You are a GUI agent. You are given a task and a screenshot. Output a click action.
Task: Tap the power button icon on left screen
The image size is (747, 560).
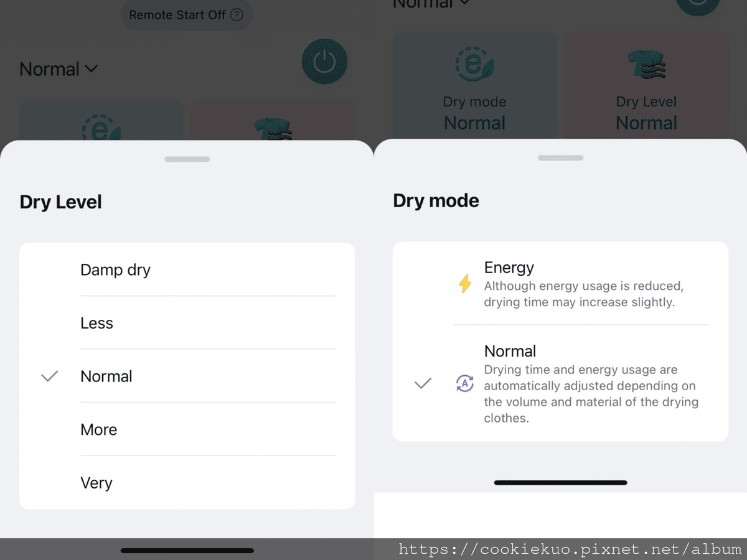pyautogui.click(x=324, y=62)
